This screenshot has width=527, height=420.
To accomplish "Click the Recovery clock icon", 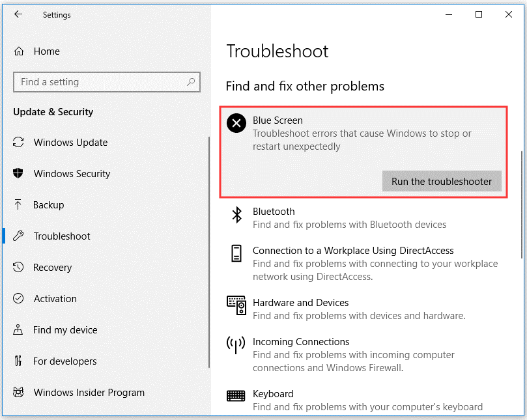I will 18,267.
